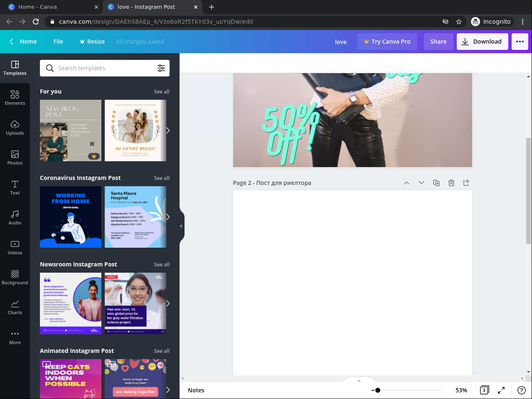Select the purple quote newsroom template
This screenshot has height=399, width=532.
(71, 303)
